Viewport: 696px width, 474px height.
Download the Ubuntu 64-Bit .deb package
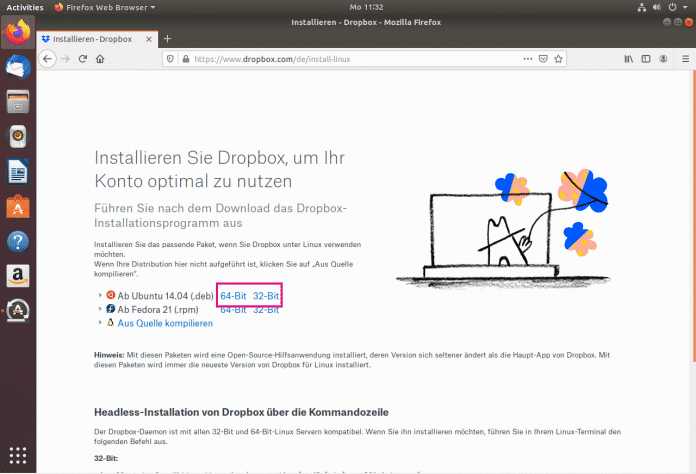[233, 296]
